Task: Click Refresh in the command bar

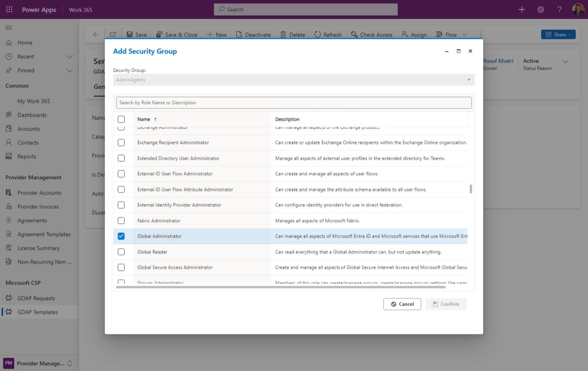Action: 328,34
